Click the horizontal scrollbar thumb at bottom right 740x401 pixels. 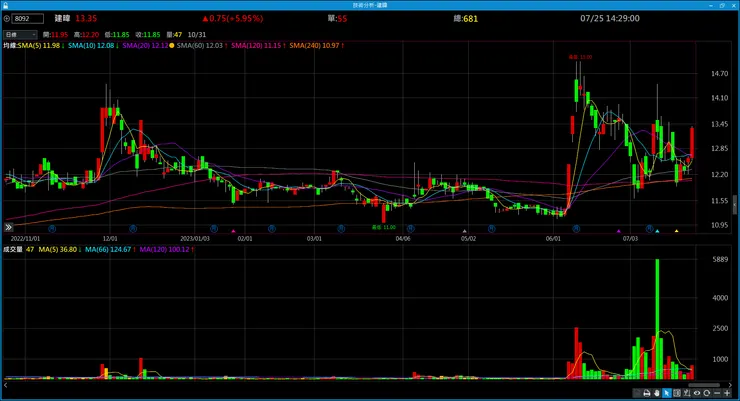click(x=704, y=385)
